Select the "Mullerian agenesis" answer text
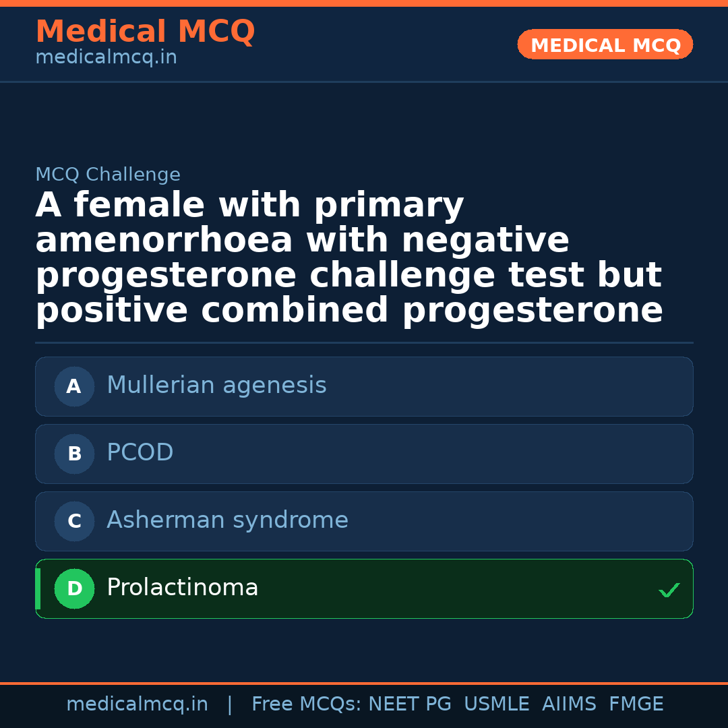This screenshot has height=728, width=728. pyautogui.click(x=216, y=386)
